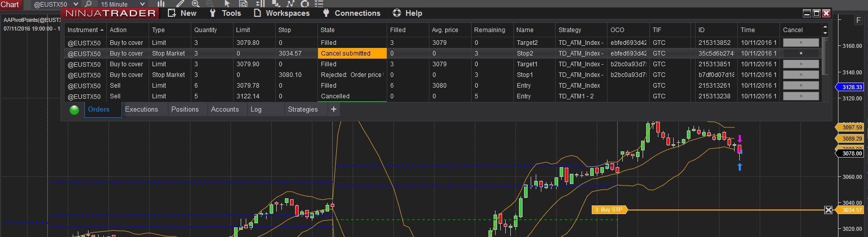Select the Stop2 name cell
Image resolution: width=868 pixels, height=237 pixels.
click(x=534, y=53)
